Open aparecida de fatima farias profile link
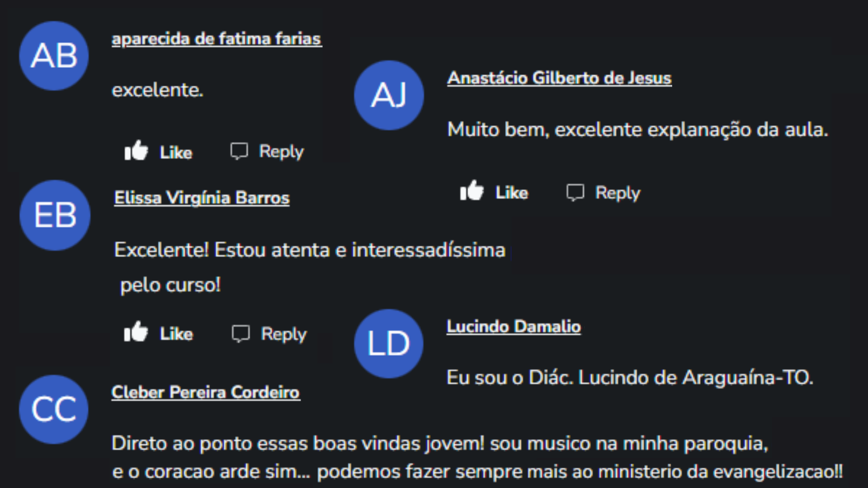 coord(216,39)
